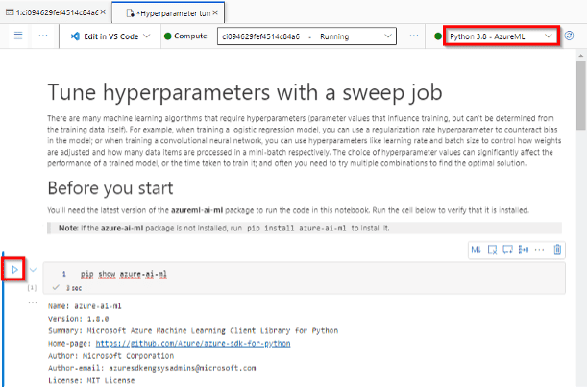Open the ellipsis menu beside the hamburger icon

coord(43,36)
